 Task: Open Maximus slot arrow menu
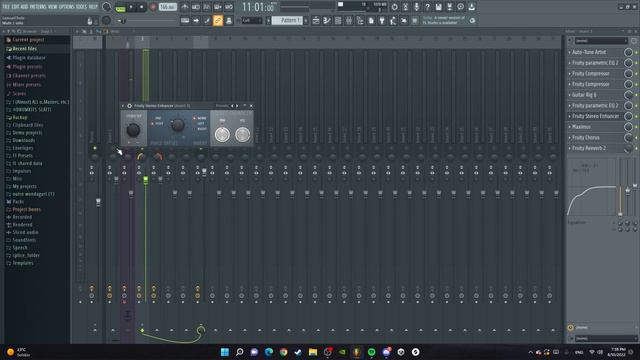[x=570, y=127]
